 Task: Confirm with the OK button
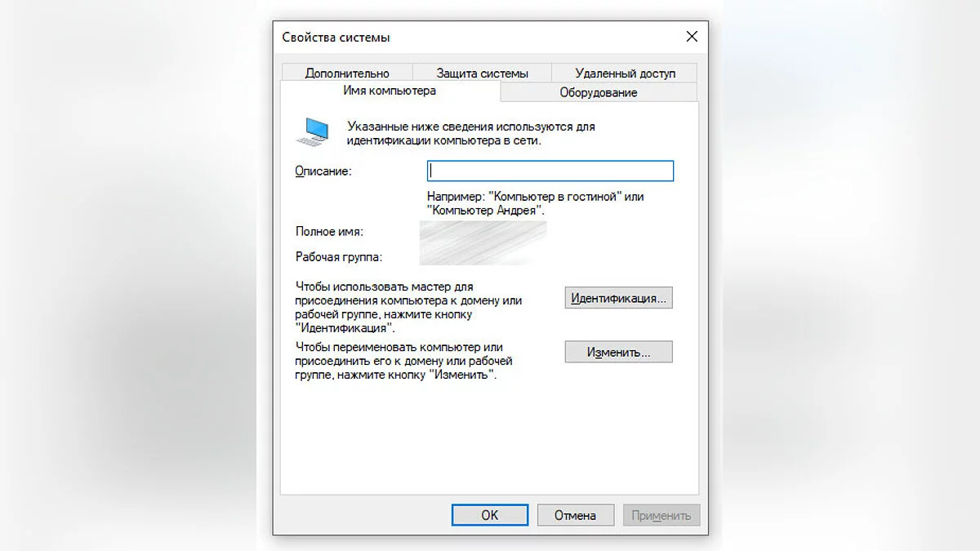(x=489, y=515)
